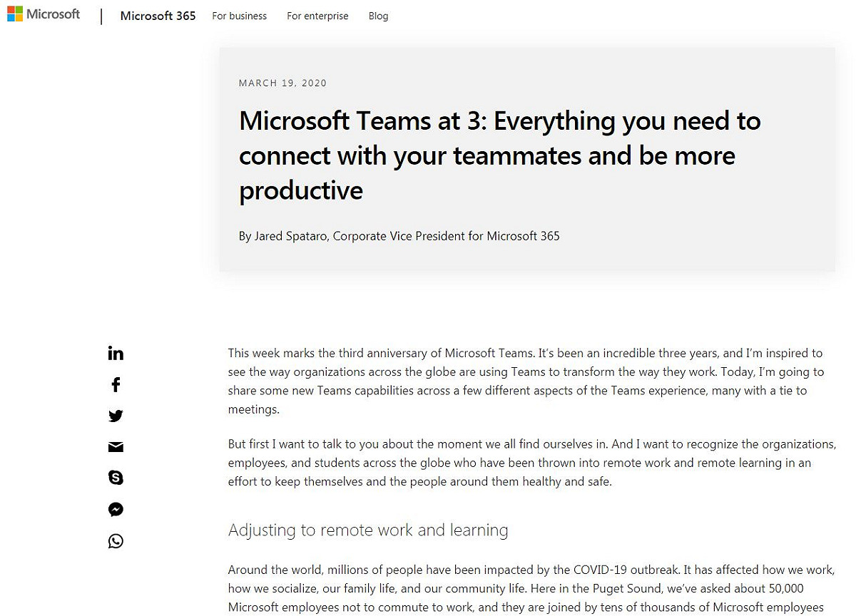856x616 pixels.
Task: Share article via WhatsApp icon
Action: point(116,541)
